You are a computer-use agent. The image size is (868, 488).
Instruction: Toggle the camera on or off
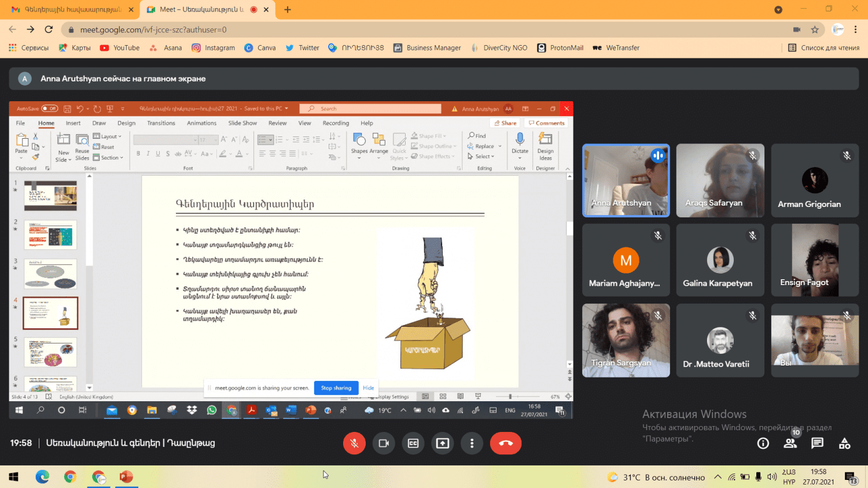tap(384, 443)
